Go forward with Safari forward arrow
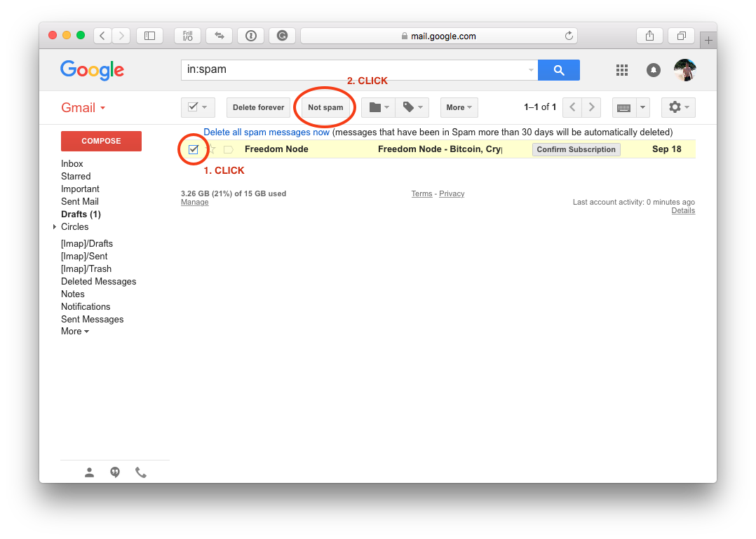 pos(121,36)
